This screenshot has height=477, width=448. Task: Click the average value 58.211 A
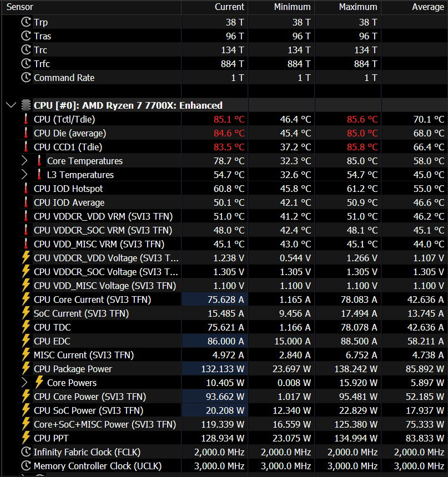coord(425,341)
